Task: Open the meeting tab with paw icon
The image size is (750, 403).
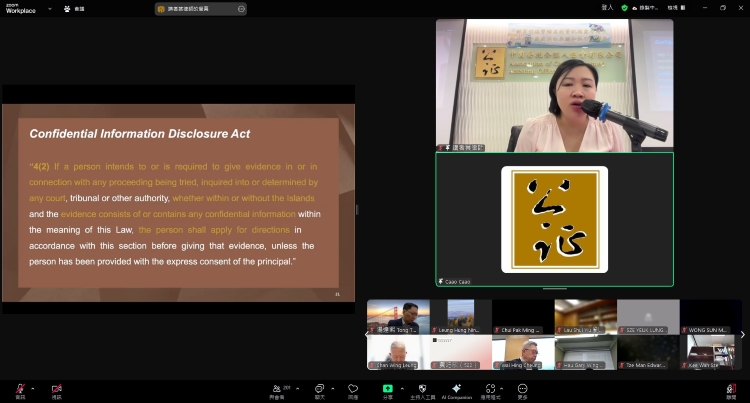Action: pyautogui.click(x=74, y=9)
